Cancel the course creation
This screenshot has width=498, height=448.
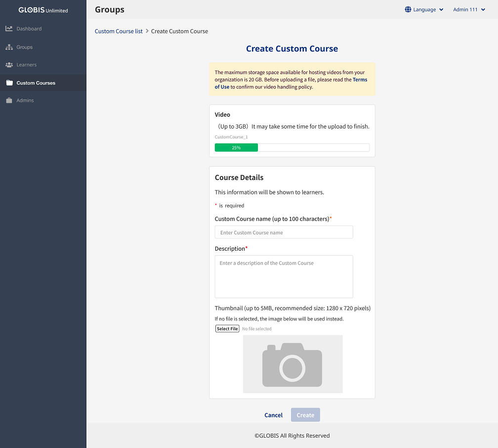pos(273,415)
